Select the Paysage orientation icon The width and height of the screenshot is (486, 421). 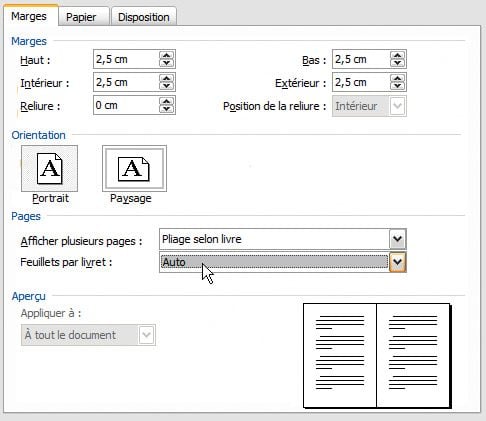pyautogui.click(x=134, y=168)
